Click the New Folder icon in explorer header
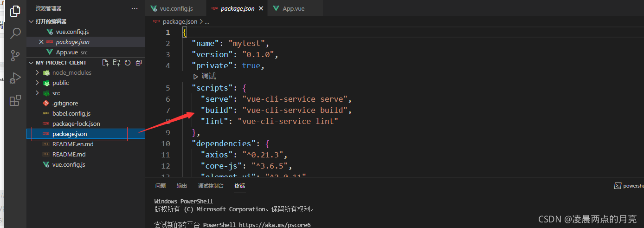 (x=116, y=63)
